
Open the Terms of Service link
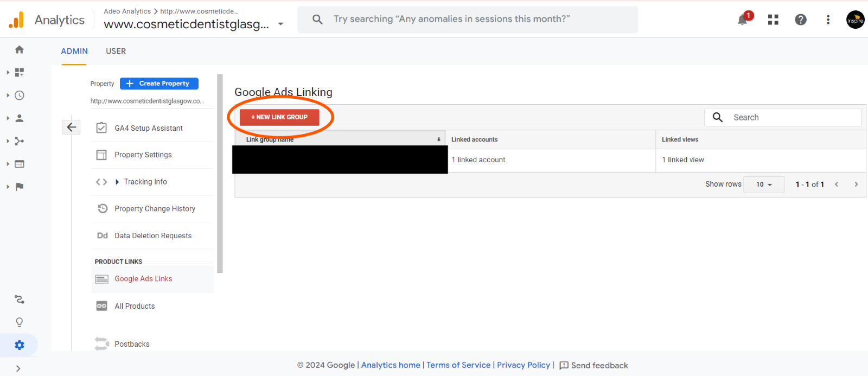point(458,365)
